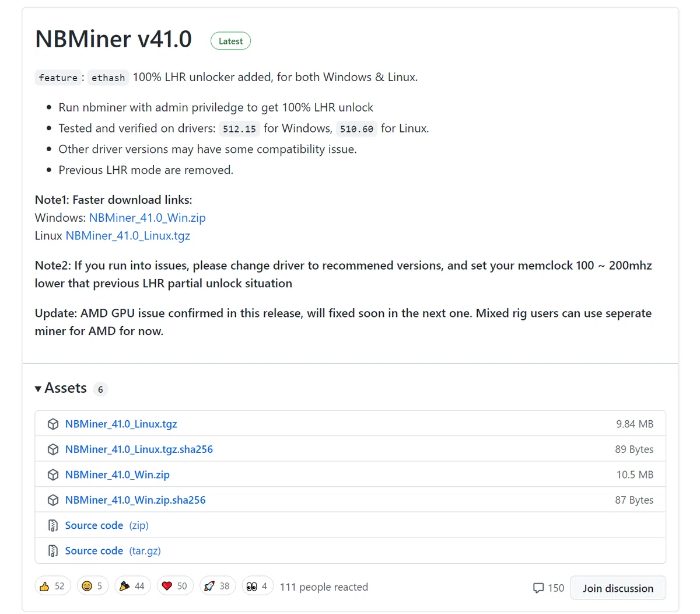Download Source code (zip)
The image size is (700, 614).
pos(107,525)
